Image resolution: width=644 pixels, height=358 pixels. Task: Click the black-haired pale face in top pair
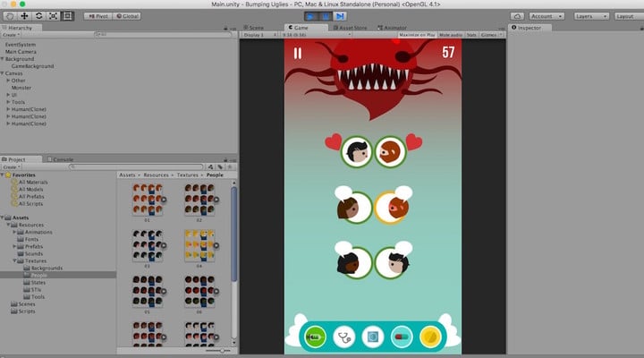[357, 152]
